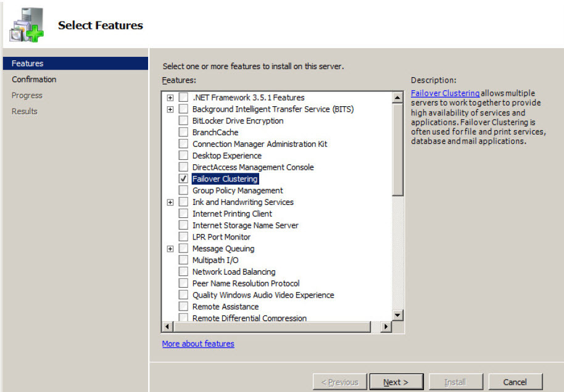Check the Background Intelligent Transfer Service checkbox

click(183, 109)
